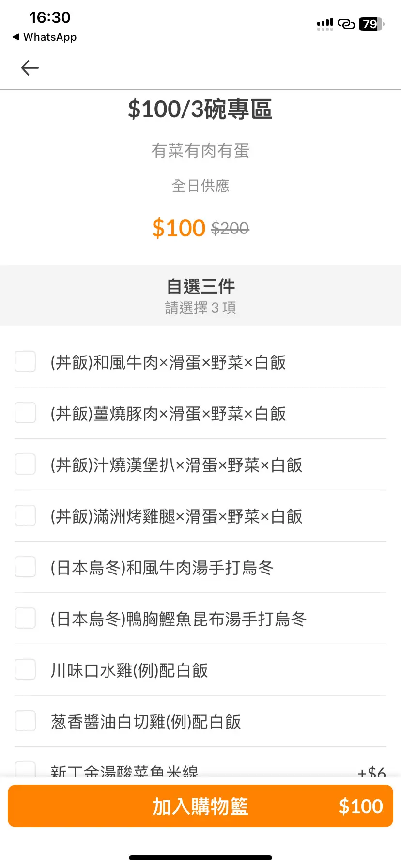Viewport: 401px width, 868px height.
Task: Check 和風牛肉湯手打烏冬 option
Action: [25, 567]
